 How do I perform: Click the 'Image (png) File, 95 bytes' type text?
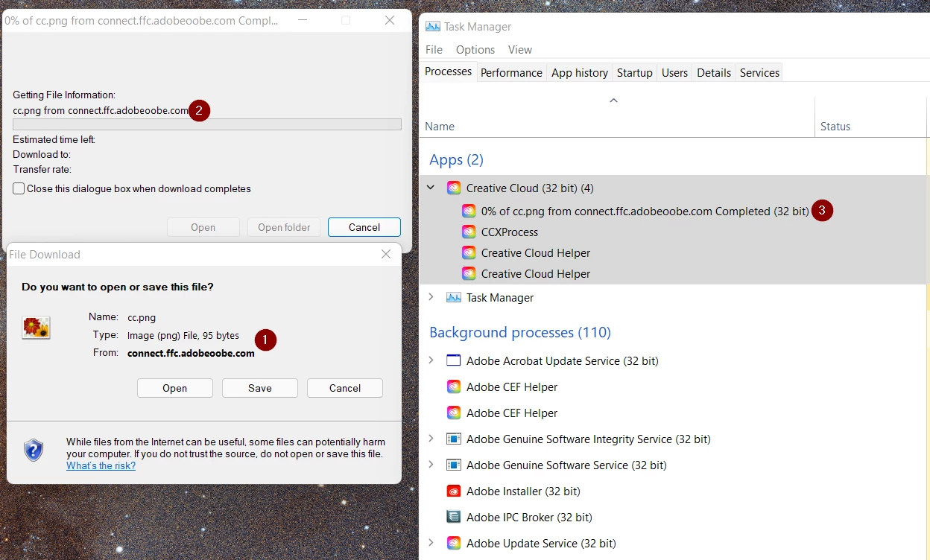(x=183, y=336)
